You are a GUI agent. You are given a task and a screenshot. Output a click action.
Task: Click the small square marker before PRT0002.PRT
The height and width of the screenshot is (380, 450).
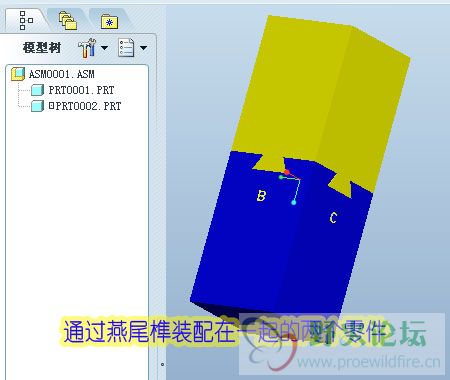coord(51,106)
